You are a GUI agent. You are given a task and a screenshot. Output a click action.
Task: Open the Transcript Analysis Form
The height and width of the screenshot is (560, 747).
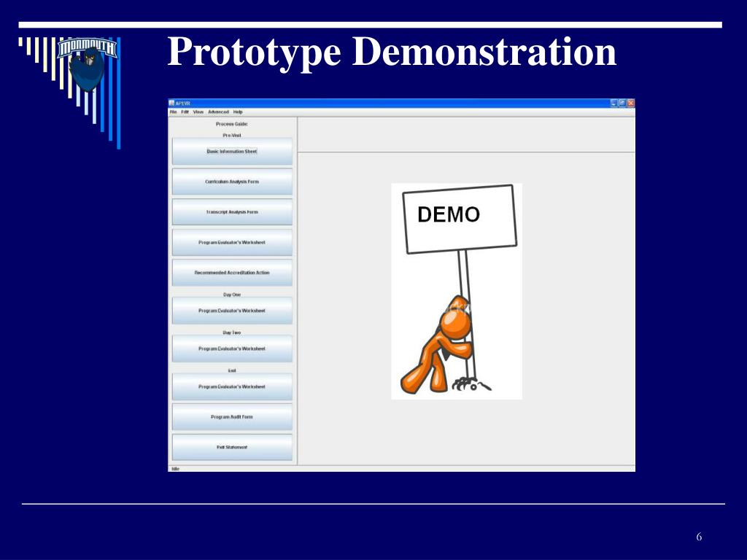coord(232,212)
